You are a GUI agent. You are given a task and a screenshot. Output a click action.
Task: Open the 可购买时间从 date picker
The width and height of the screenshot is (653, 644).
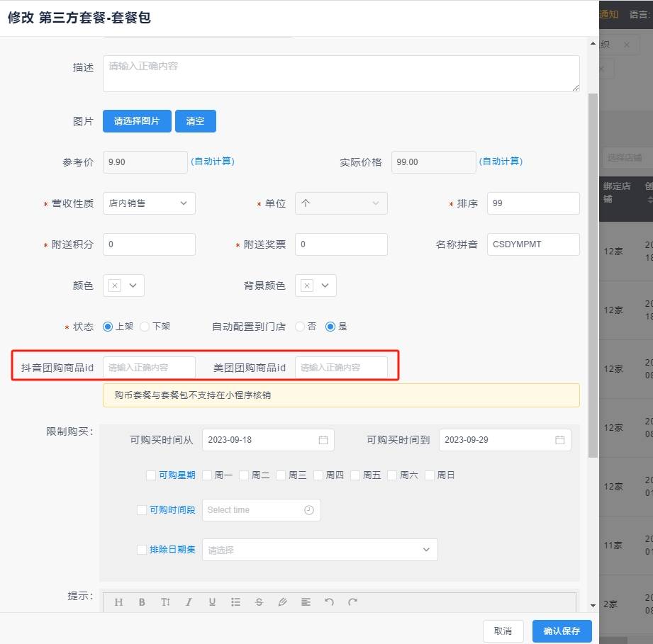(x=267, y=440)
